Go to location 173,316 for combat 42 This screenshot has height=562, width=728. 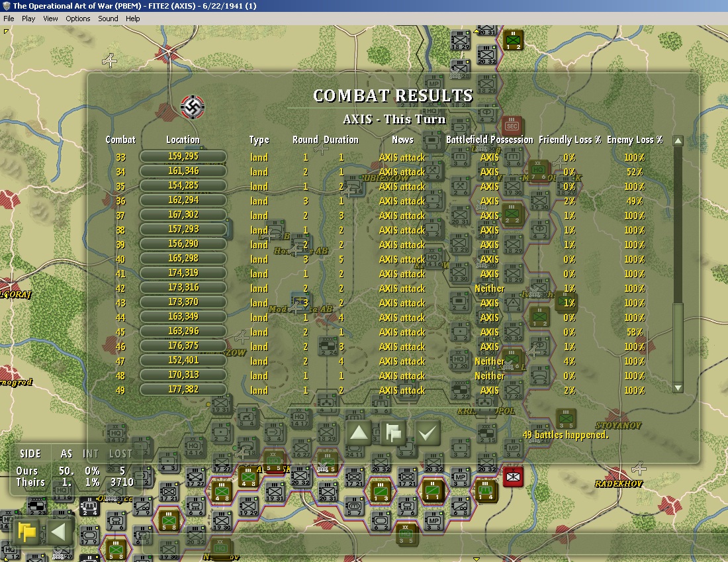point(183,287)
